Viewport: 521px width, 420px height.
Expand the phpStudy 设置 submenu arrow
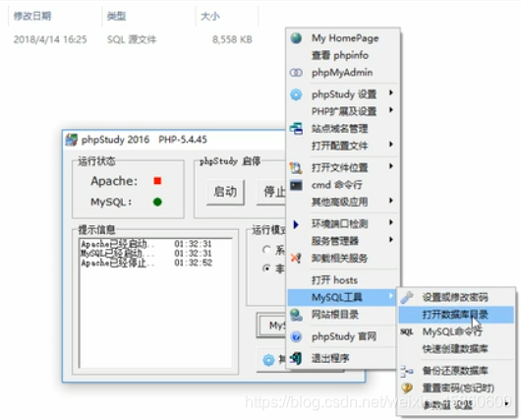391,92
